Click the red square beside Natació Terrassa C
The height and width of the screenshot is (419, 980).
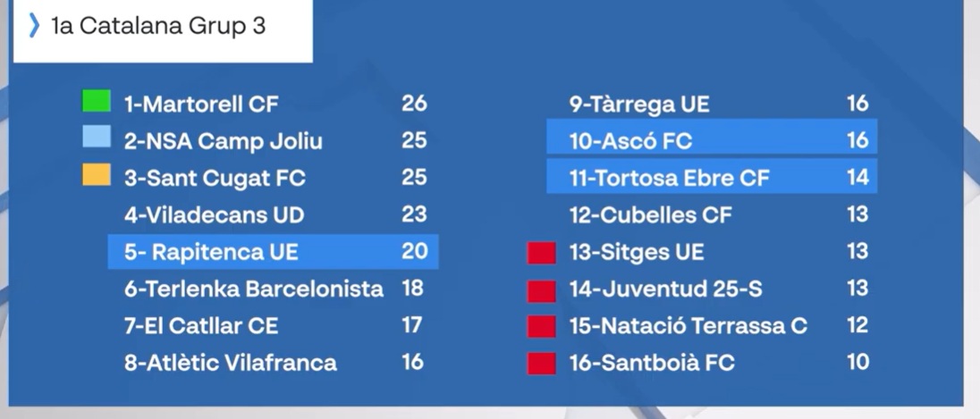tap(541, 327)
